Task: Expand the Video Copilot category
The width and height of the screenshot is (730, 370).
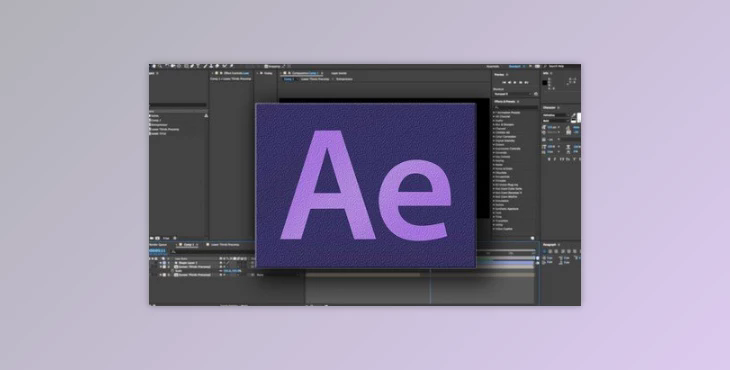Action: 494,229
